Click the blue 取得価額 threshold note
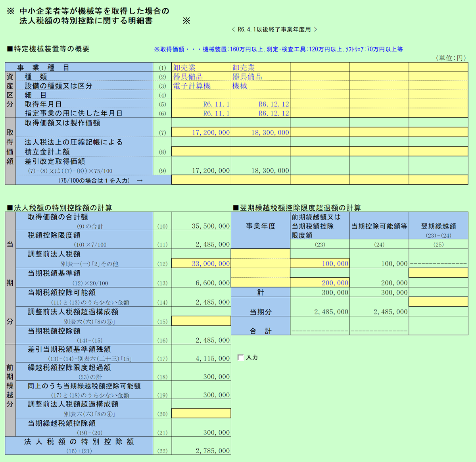 [x=278, y=49]
